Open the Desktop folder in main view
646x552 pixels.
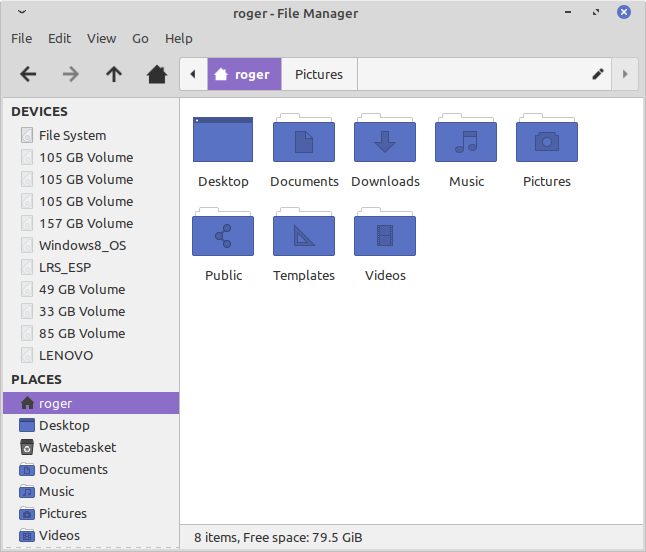[x=223, y=140]
